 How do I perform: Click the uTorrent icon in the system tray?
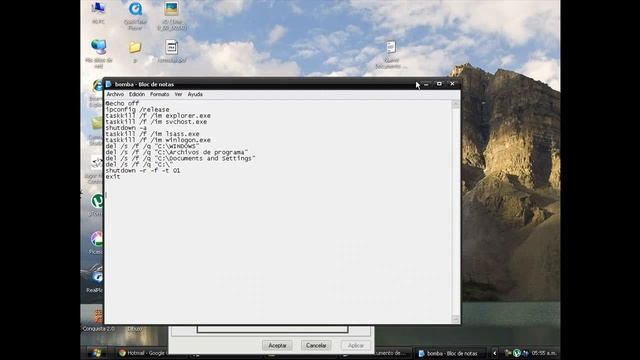coord(517,353)
